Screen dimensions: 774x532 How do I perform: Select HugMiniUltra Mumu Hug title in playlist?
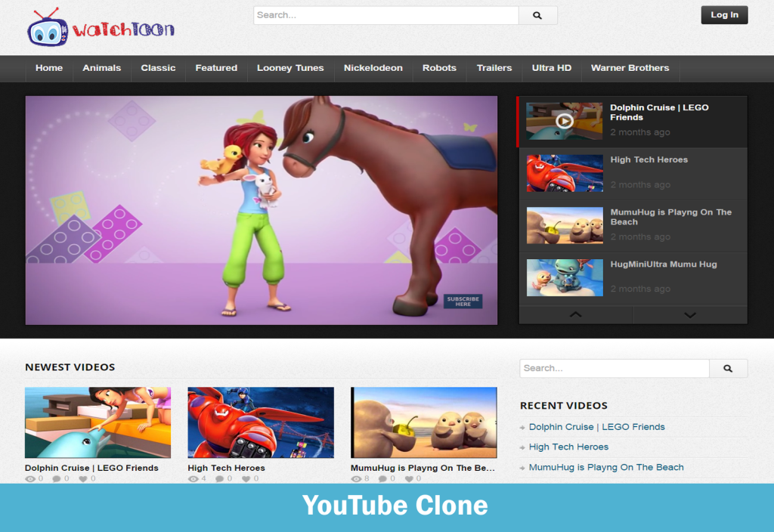tap(664, 264)
